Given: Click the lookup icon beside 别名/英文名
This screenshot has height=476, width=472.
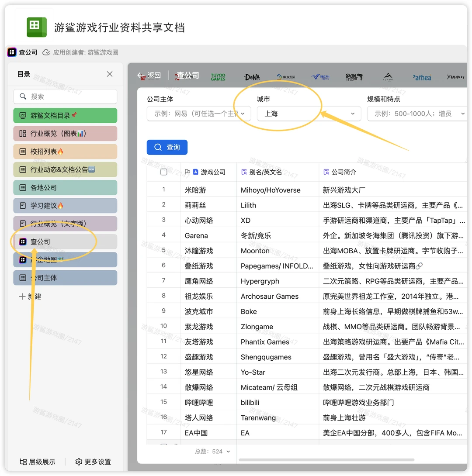Looking at the screenshot, I should point(244,172).
